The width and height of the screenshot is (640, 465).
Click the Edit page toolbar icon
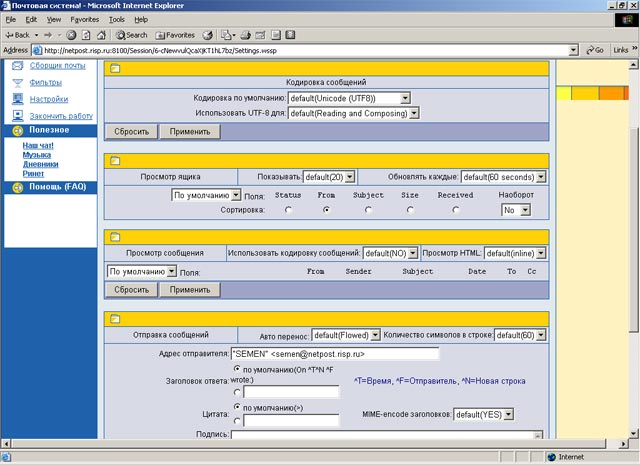260,35
